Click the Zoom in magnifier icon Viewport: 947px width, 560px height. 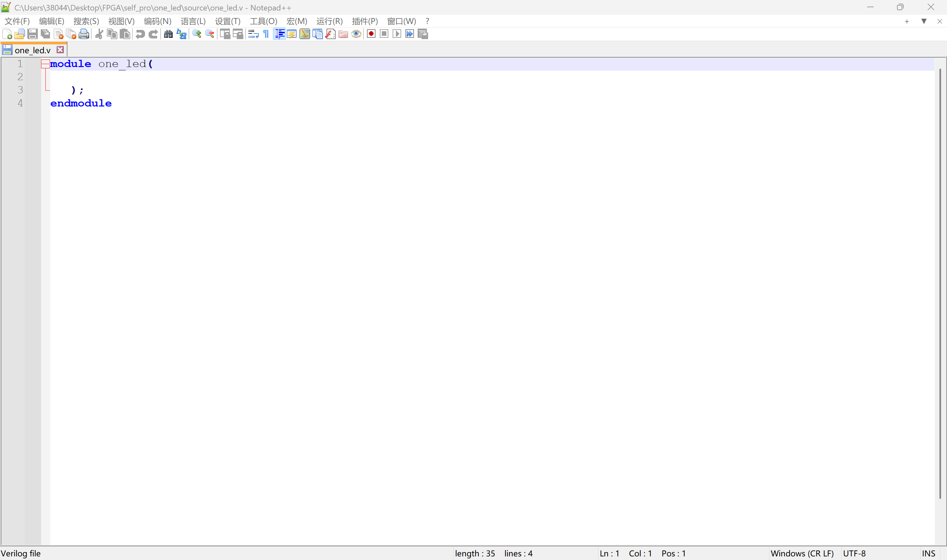(197, 34)
